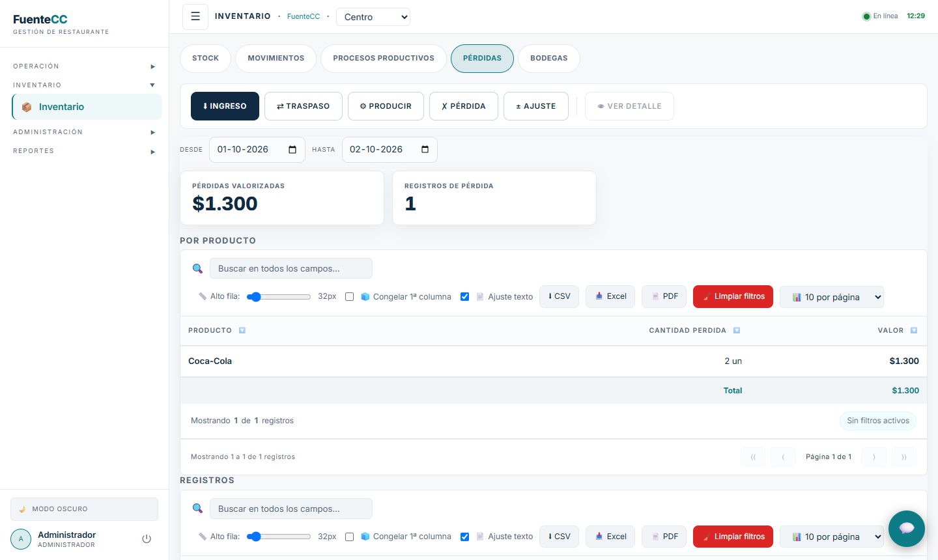Open the Centro location dropdown
The image size is (938, 560).
(x=373, y=17)
